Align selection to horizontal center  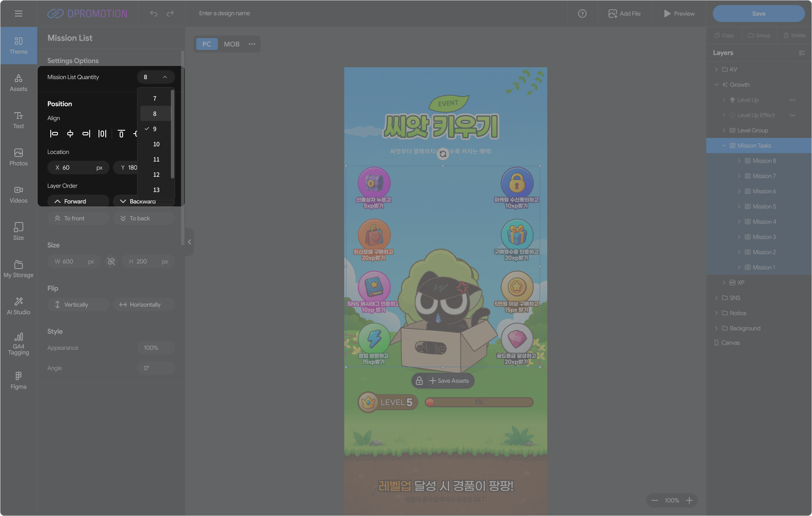[70, 134]
